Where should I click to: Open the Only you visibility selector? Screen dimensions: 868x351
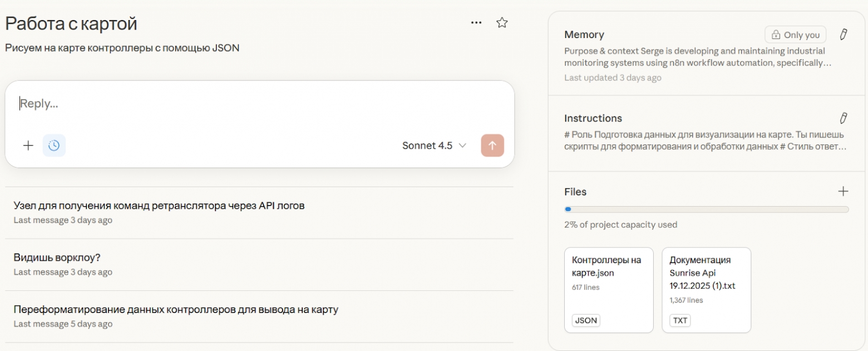coord(795,35)
